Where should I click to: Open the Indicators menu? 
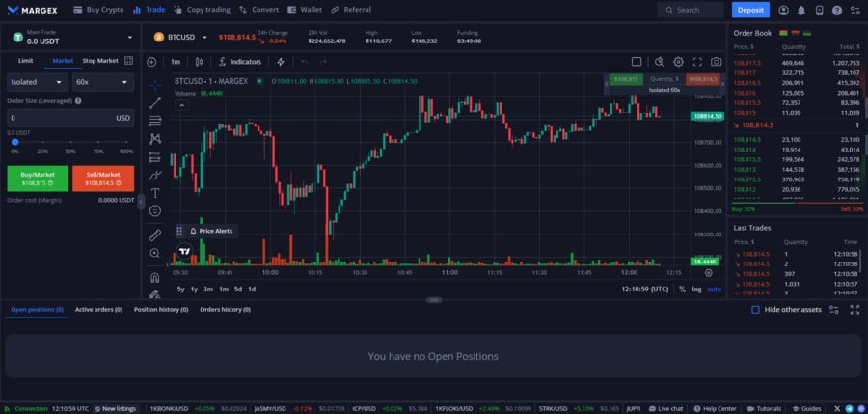click(x=240, y=62)
